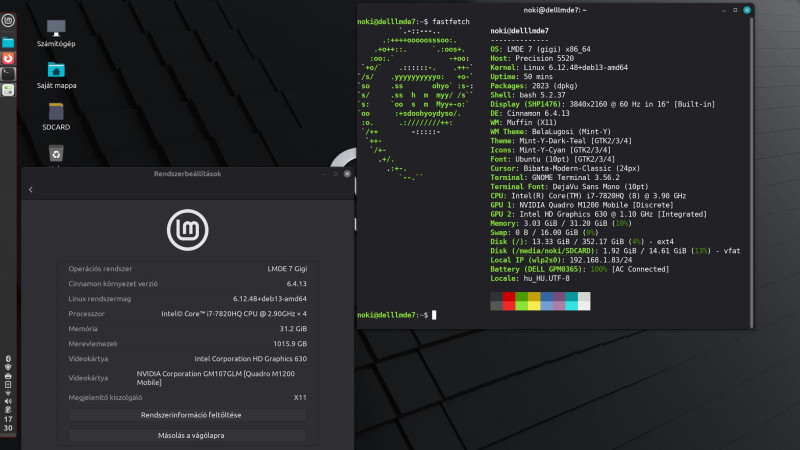Click 'Host: Precision 5520' line in terminal
Image resolution: width=800 pixels, height=450 pixels.
(532, 59)
